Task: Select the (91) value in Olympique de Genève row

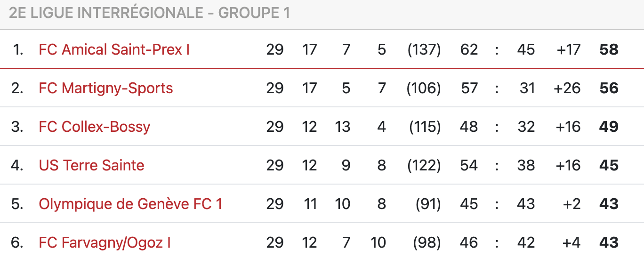Action: [427, 204]
